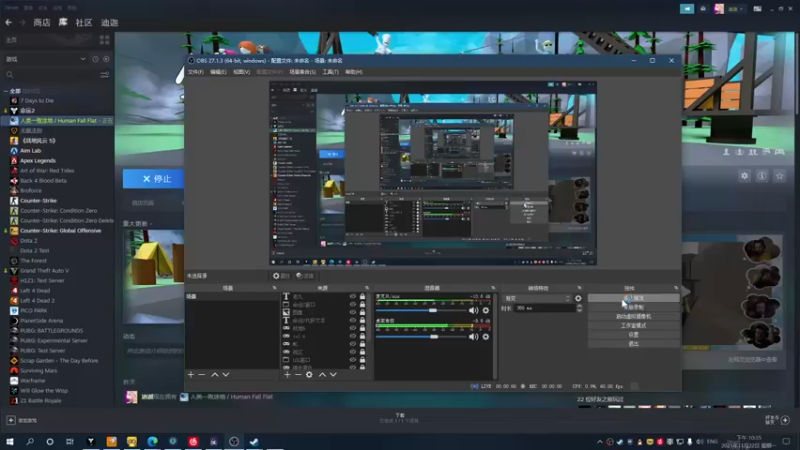Click OBS 启动虚拟摄像机 button
This screenshot has height=450, width=800.
tap(633, 316)
